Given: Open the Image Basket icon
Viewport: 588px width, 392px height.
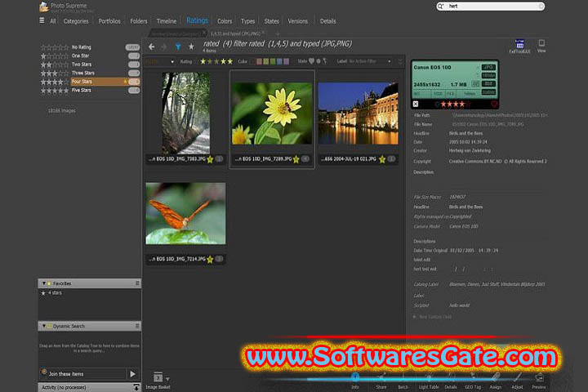Looking at the screenshot, I should pyautogui.click(x=158, y=377).
